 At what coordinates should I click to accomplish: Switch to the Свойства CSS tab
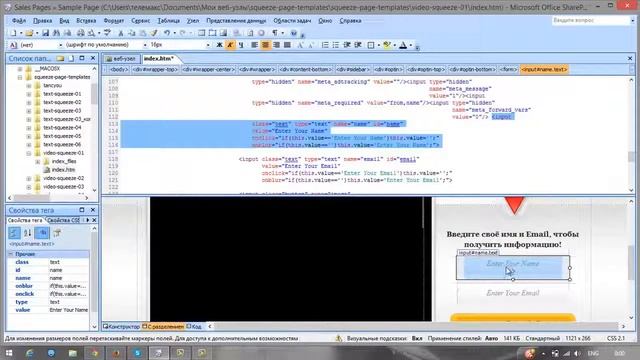pyautogui.click(x=63, y=220)
